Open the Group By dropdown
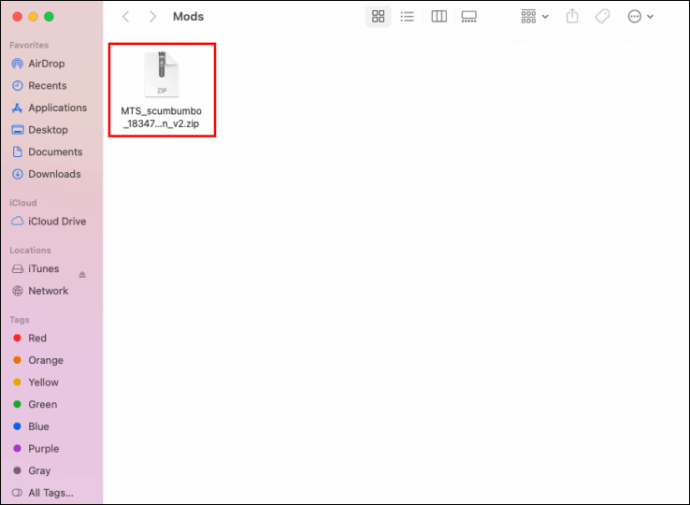690x505 pixels. click(x=534, y=17)
